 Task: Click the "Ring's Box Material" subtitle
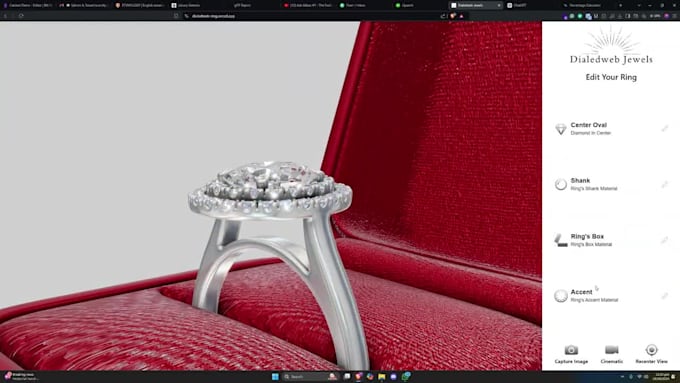591,245
